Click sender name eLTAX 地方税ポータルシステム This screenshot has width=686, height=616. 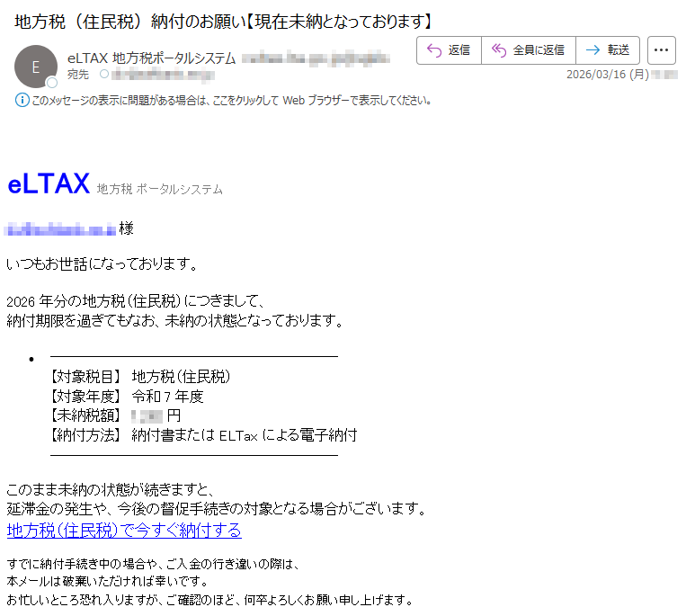tap(151, 58)
